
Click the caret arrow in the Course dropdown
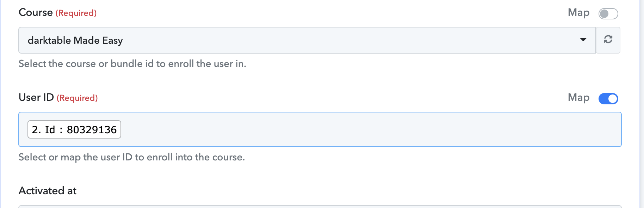pyautogui.click(x=583, y=40)
